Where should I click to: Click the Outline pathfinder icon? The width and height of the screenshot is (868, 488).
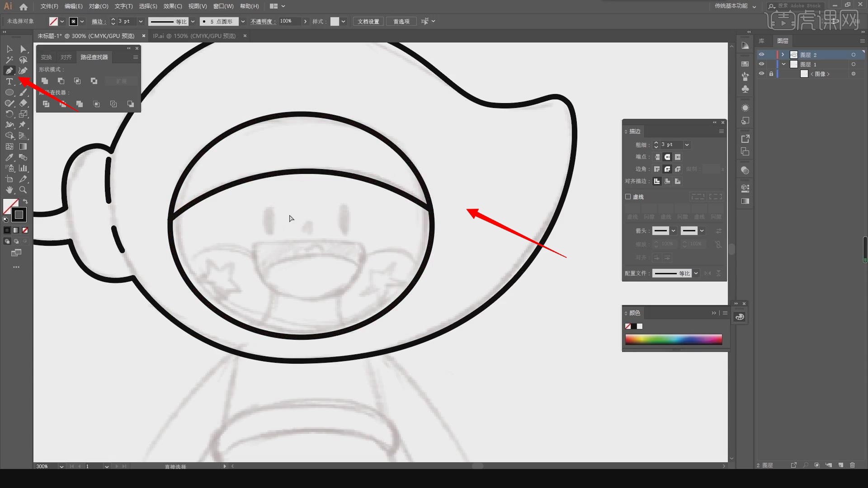coord(113,104)
